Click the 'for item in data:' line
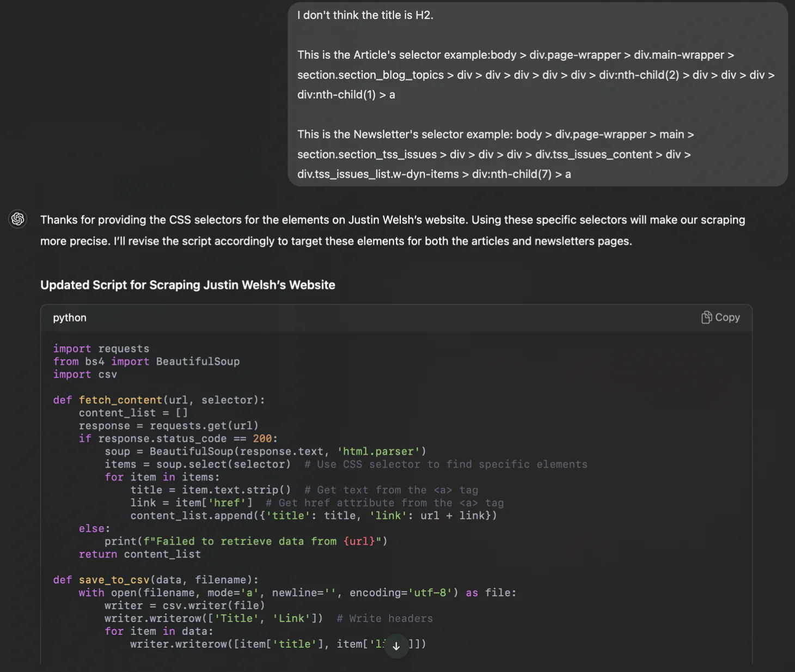 [x=159, y=632]
